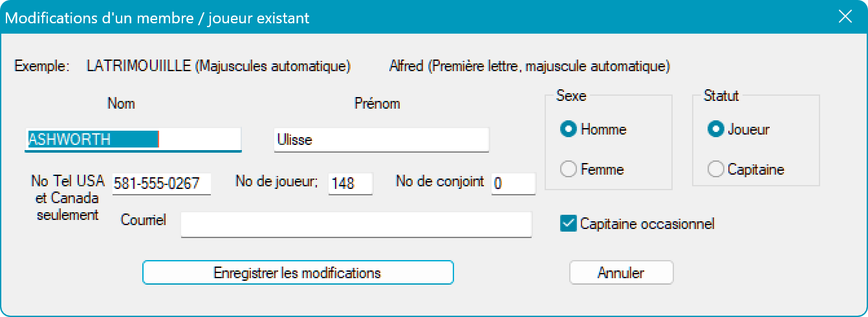Choose the Joueur status option
Screen dimensions: 868x317
coord(716,129)
